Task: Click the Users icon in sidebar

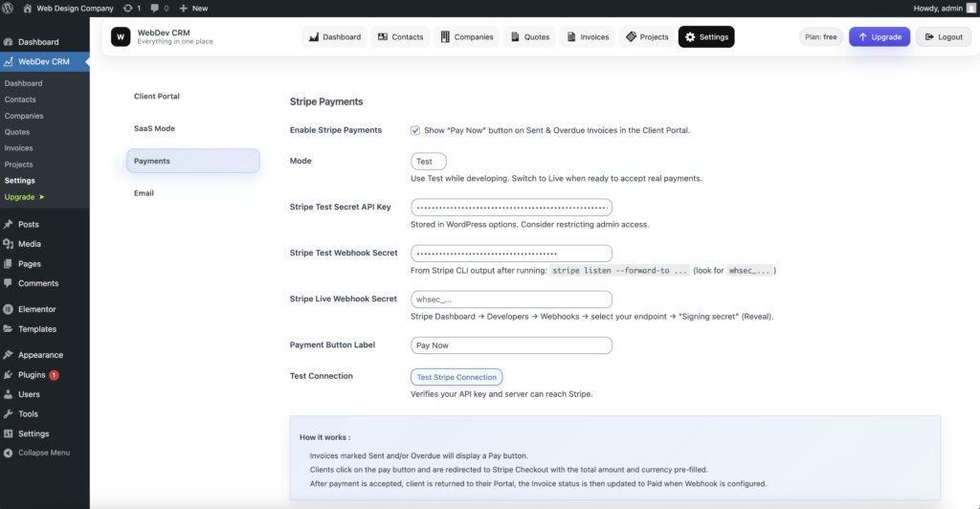Action: pos(8,394)
